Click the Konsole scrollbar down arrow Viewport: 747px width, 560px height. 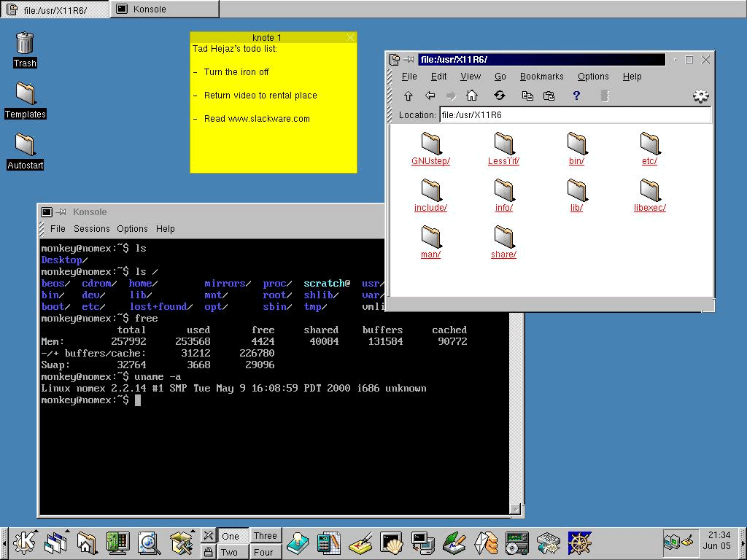(x=516, y=509)
